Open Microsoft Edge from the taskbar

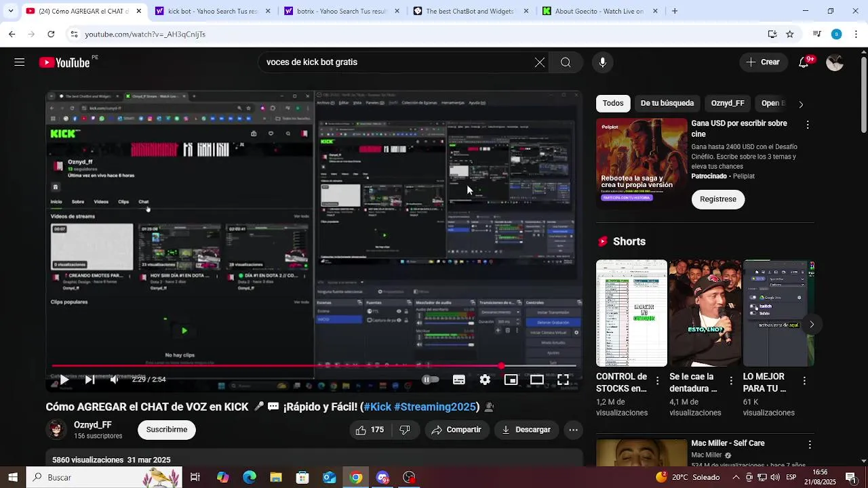[250, 477]
